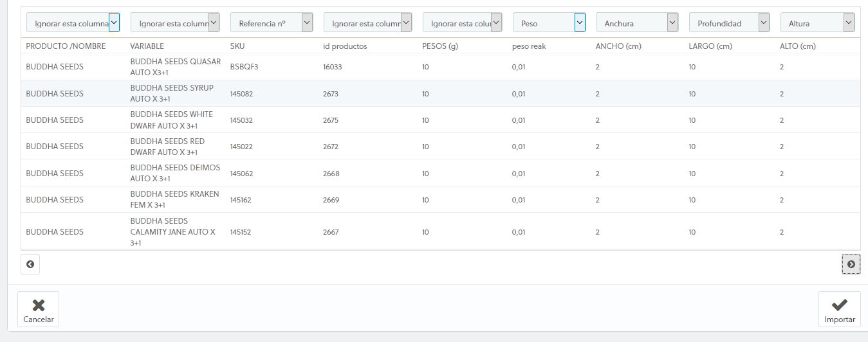Open dropdown above PRODUCTO /NOMBRE column
The height and width of the screenshot is (342, 868).
(x=73, y=22)
